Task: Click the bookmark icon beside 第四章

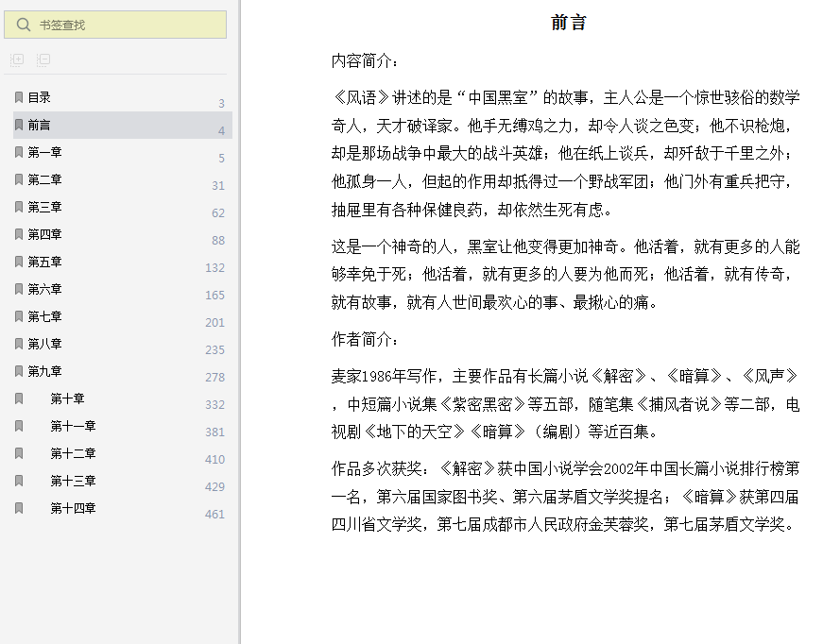Action: coord(19,234)
